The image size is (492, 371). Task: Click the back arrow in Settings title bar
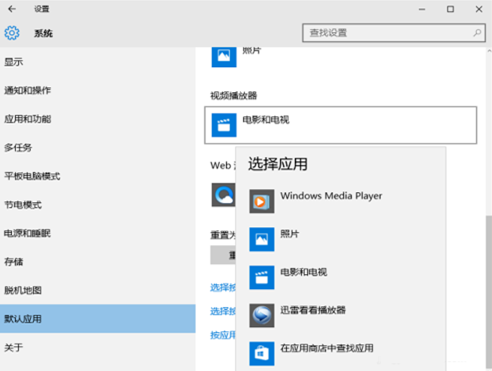point(12,9)
